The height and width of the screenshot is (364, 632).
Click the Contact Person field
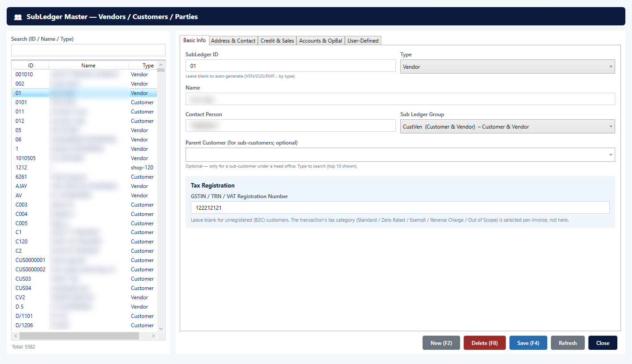[290, 125]
